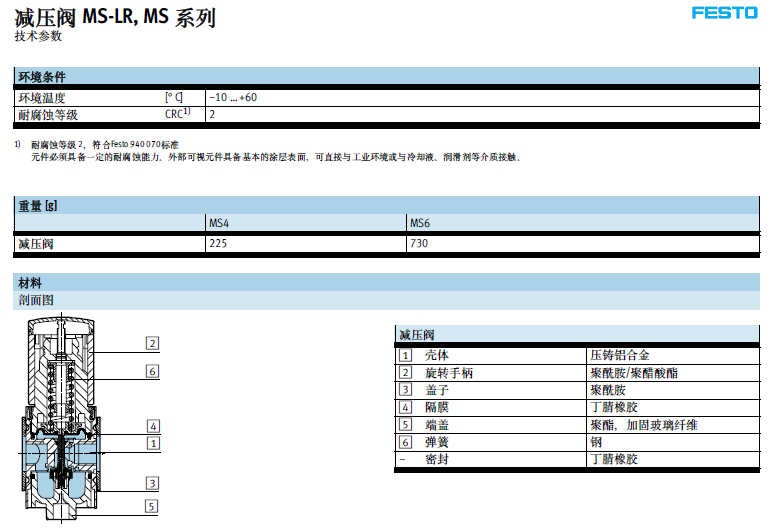
Task: Select the temperature value "-10 ... +60"
Action: coord(233,98)
